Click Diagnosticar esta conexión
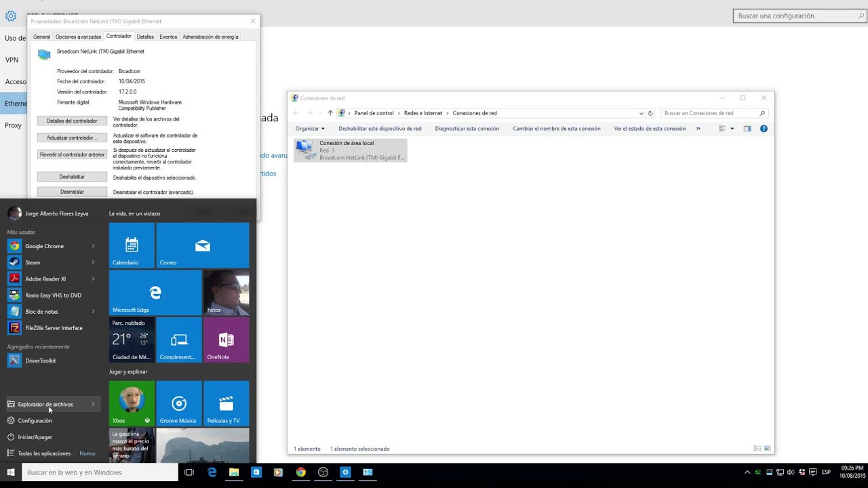 (467, 129)
